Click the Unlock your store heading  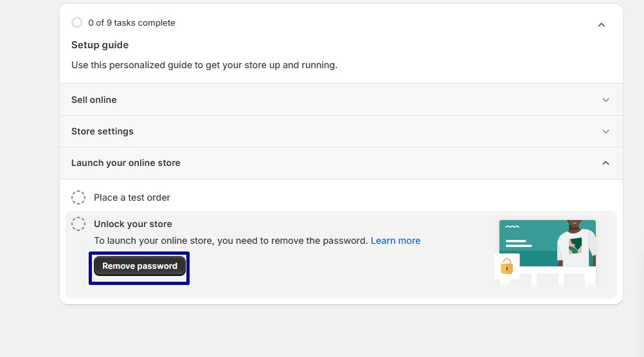click(x=133, y=224)
